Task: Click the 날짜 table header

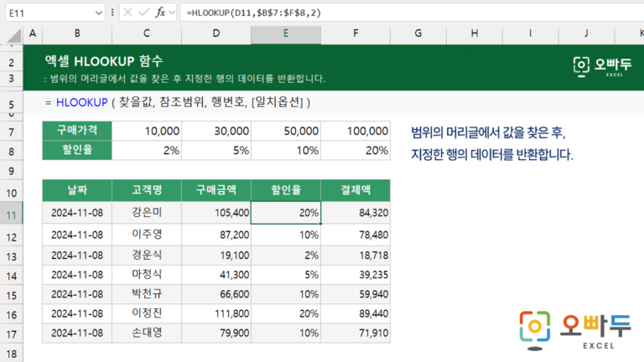Action: click(x=77, y=190)
